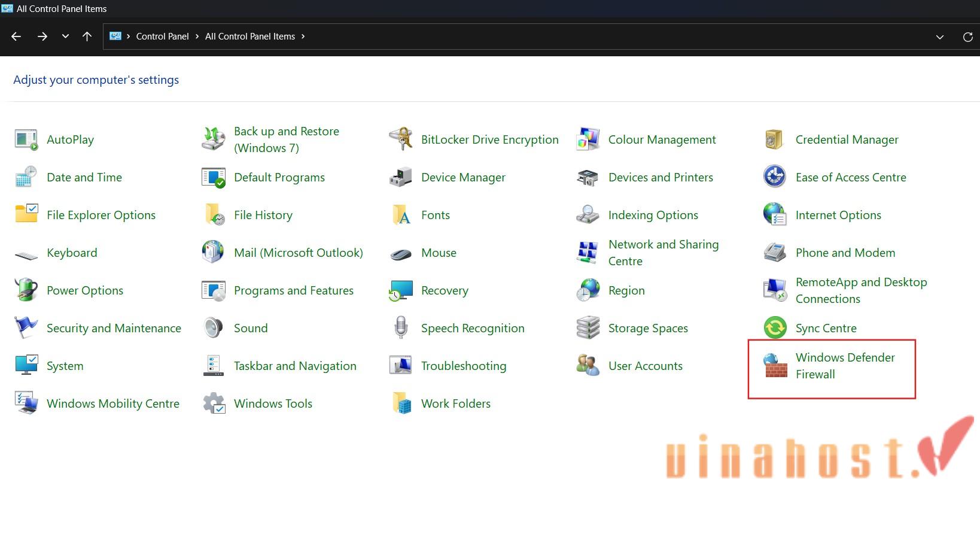
Task: Click Windows Mobility Centre link
Action: [113, 403]
